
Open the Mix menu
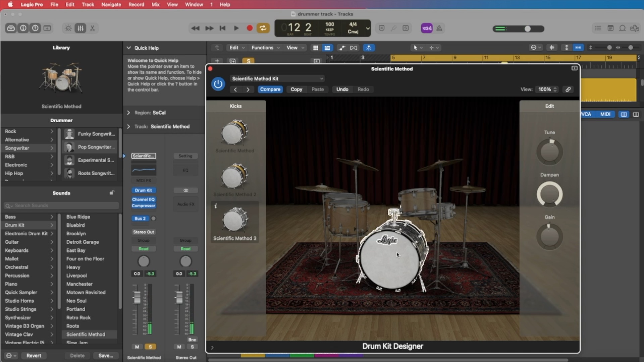[x=155, y=5]
